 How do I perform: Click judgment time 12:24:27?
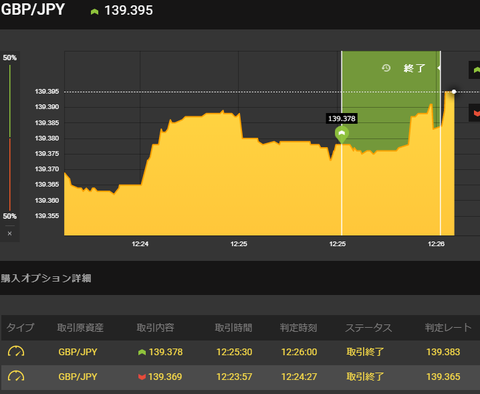(299, 377)
